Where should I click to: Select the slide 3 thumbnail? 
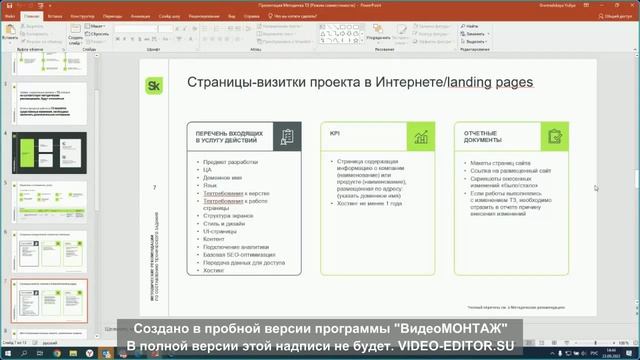point(49,104)
